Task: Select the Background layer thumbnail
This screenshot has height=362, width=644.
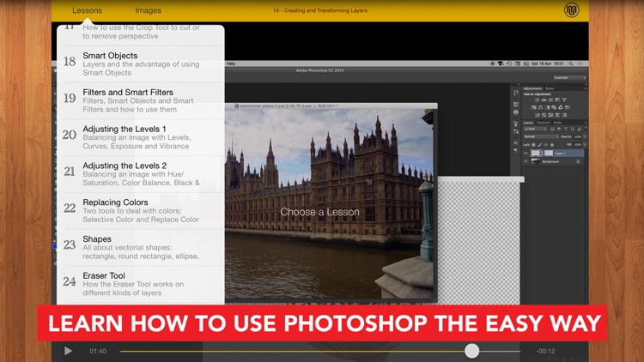Action: [x=536, y=161]
